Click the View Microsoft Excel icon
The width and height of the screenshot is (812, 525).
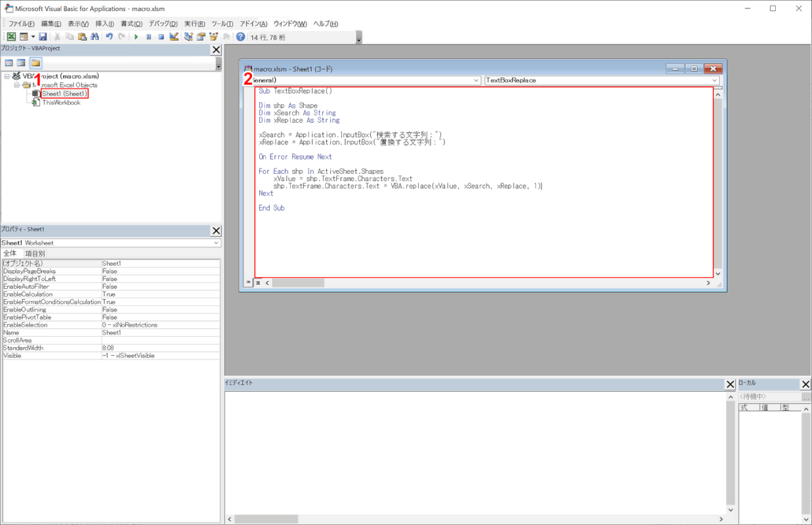pos(11,37)
